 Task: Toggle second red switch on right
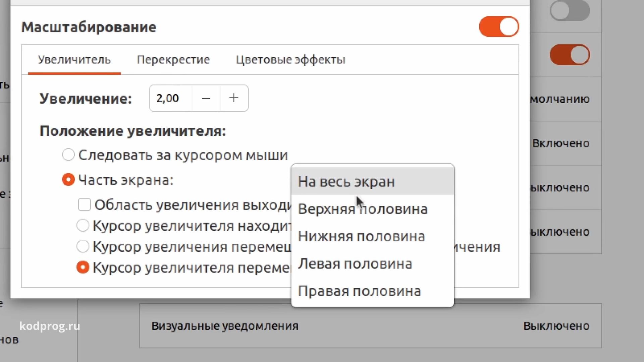coord(570,55)
